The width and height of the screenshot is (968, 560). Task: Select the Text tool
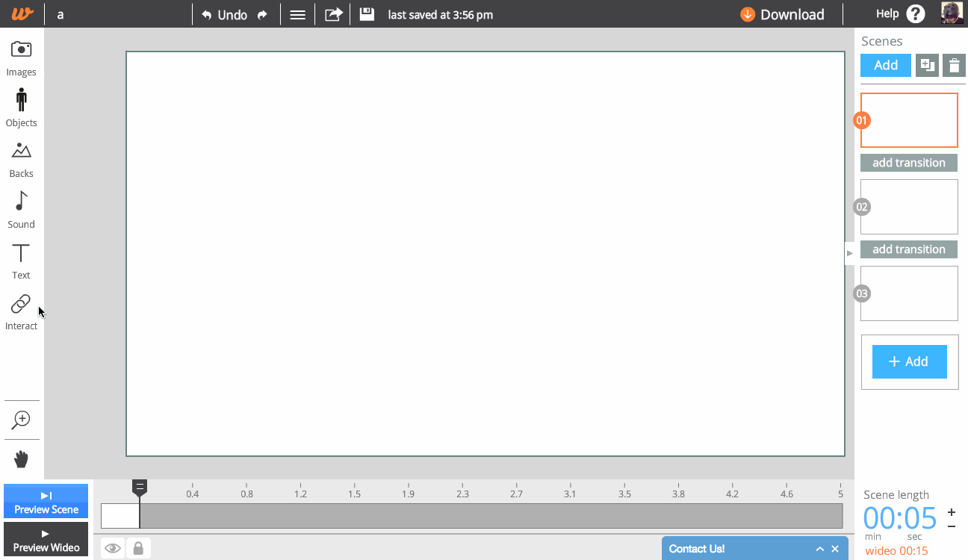click(21, 261)
